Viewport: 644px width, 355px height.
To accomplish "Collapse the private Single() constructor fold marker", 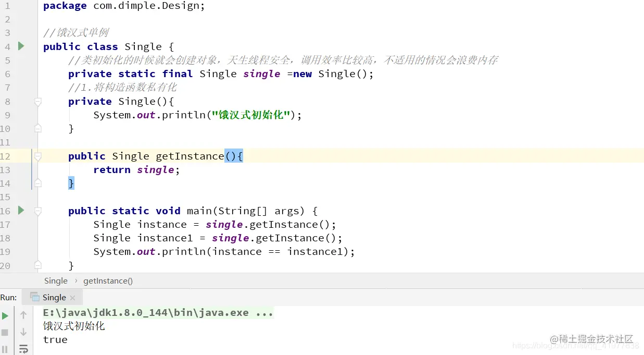I will pyautogui.click(x=38, y=101).
